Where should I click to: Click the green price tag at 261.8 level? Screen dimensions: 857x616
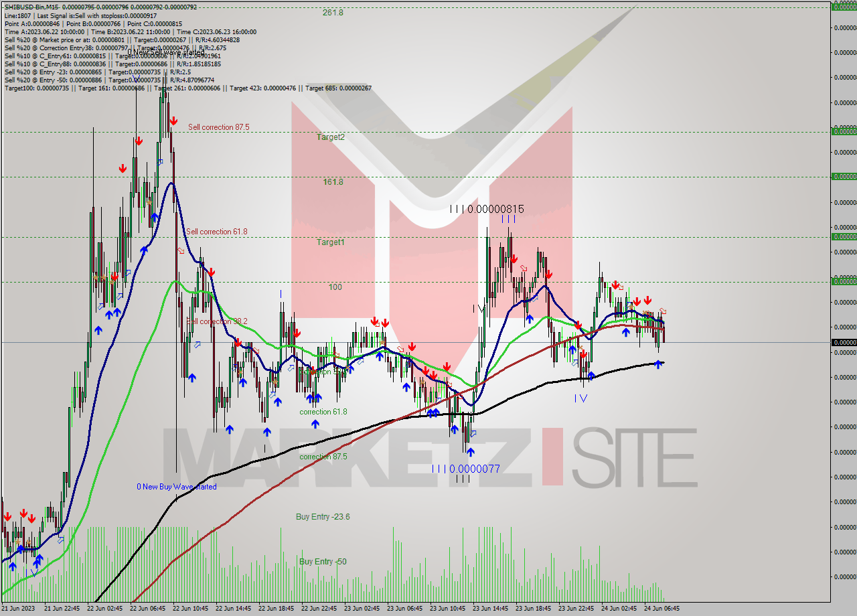coord(844,6)
